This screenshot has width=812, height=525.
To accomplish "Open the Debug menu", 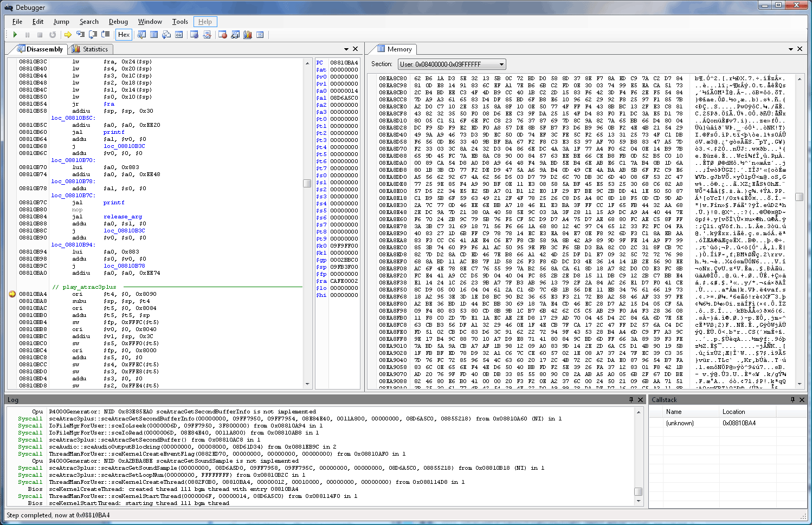I will coord(118,22).
